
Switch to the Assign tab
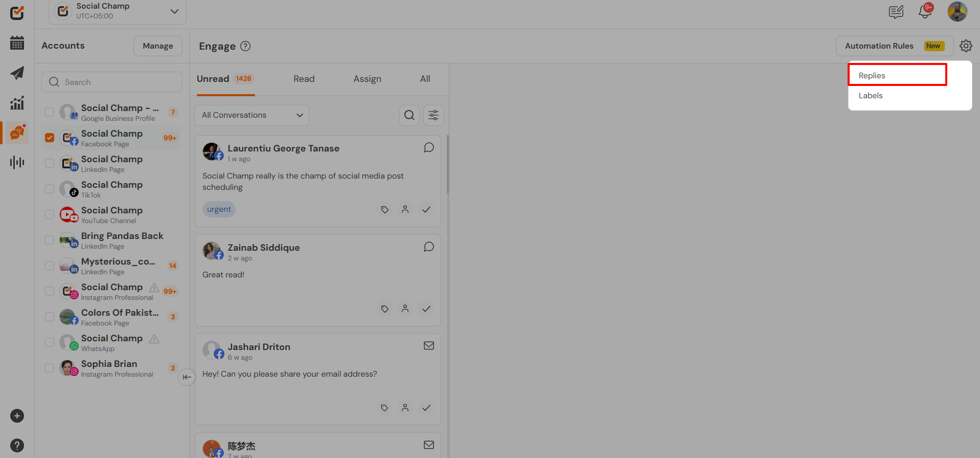[367, 79]
